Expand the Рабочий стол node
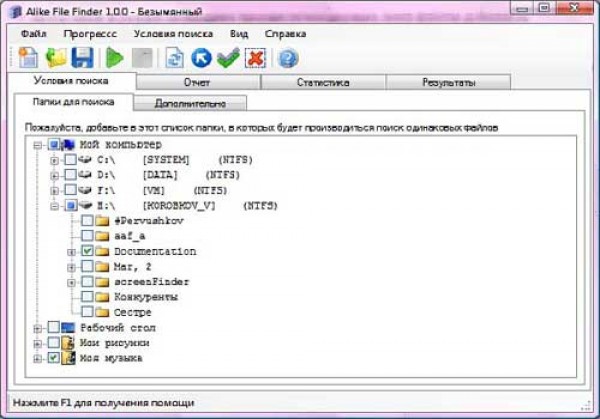 coord(38,328)
